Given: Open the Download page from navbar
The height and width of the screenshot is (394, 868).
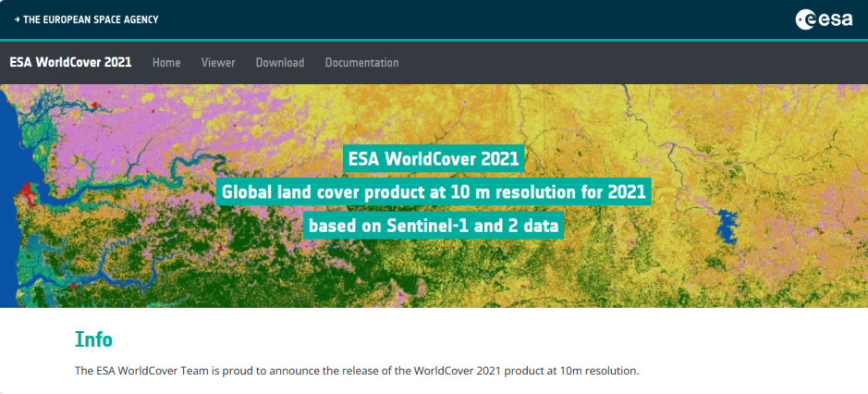Looking at the screenshot, I should pyautogui.click(x=279, y=63).
